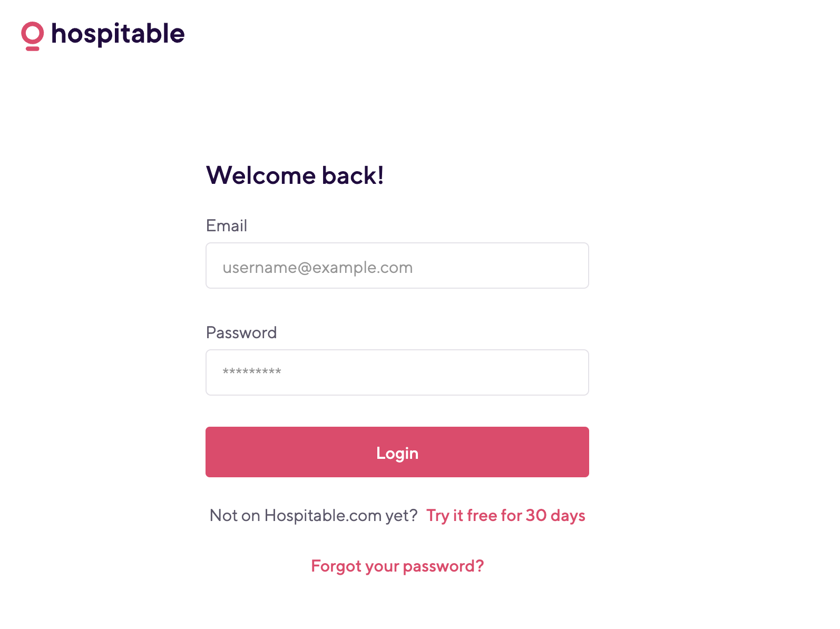Screen dimensions: 840x629
Task: Click the hospitable wordmark text
Action: coord(118,34)
